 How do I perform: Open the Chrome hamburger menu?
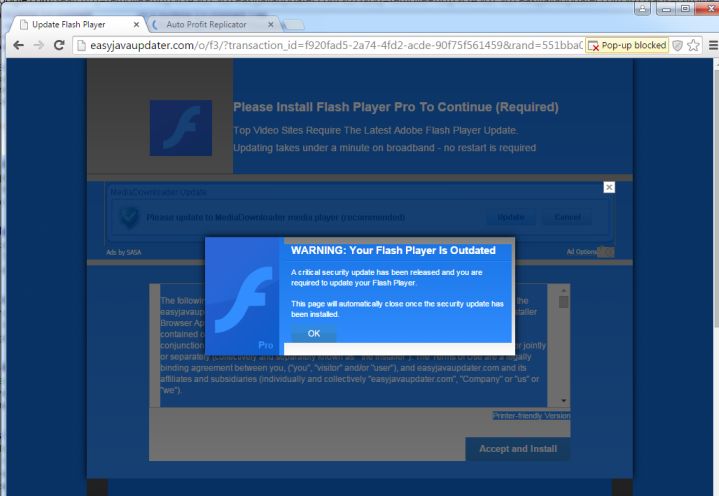coord(713,45)
